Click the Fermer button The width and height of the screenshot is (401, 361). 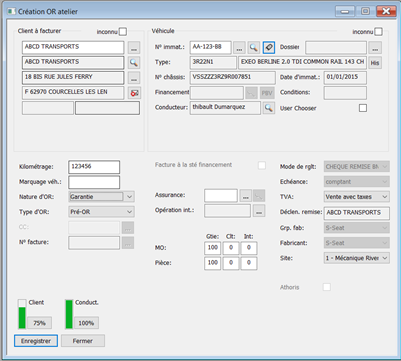83,341
